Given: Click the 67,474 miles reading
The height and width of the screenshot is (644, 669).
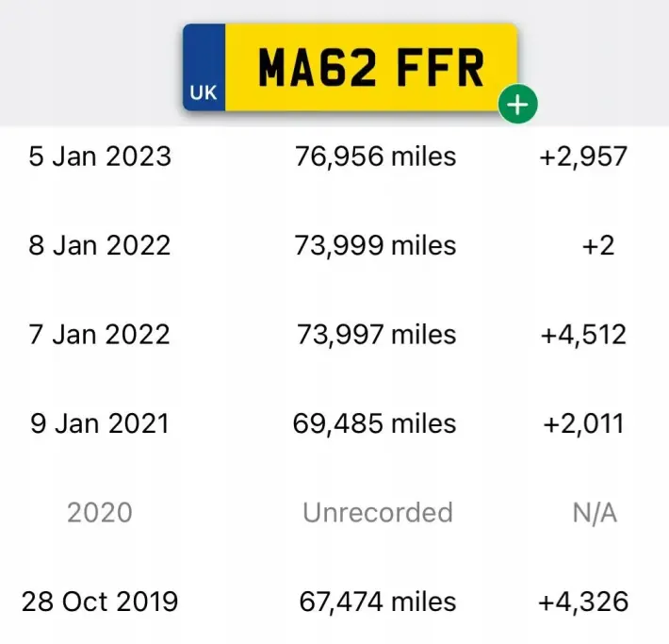Looking at the screenshot, I should tap(378, 602).
